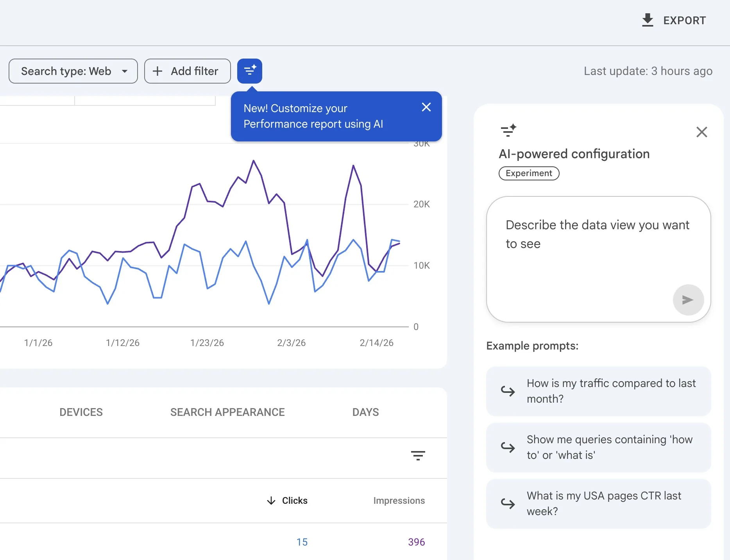Select the 'how to' or 'what is' queries prompt

coord(598,447)
